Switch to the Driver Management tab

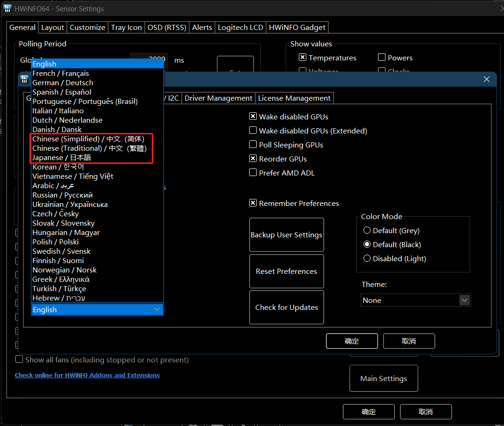pos(218,98)
